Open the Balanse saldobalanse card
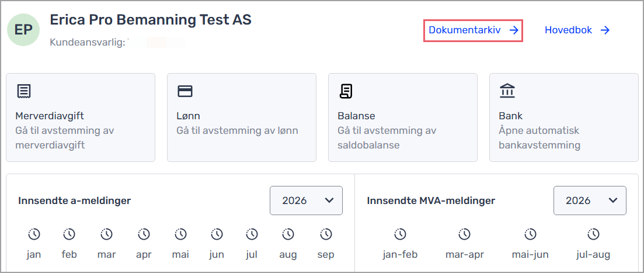This screenshot has height=273, width=644. coord(403,118)
